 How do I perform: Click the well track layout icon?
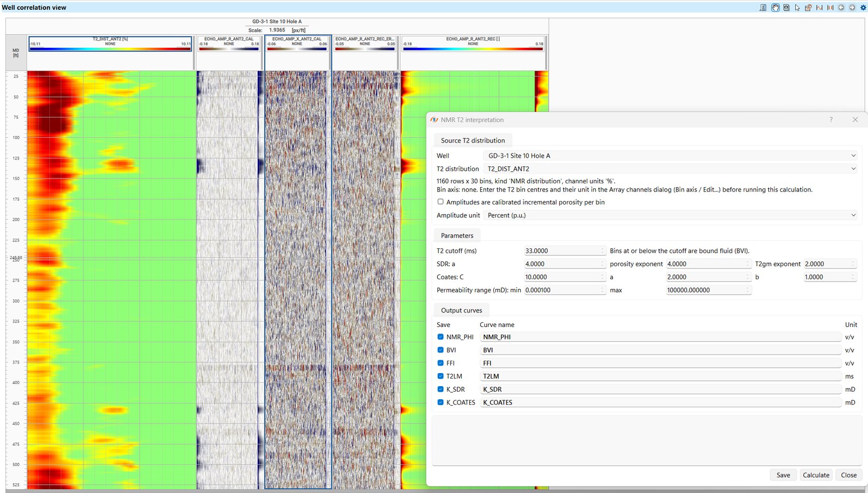(763, 8)
